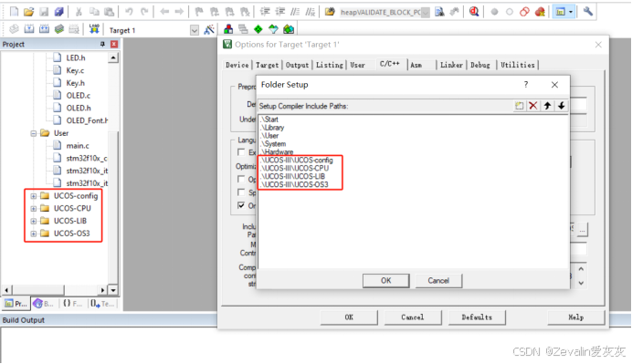Click OK at bottom of Options for Target
This screenshot has width=632, height=364.
pos(349,317)
